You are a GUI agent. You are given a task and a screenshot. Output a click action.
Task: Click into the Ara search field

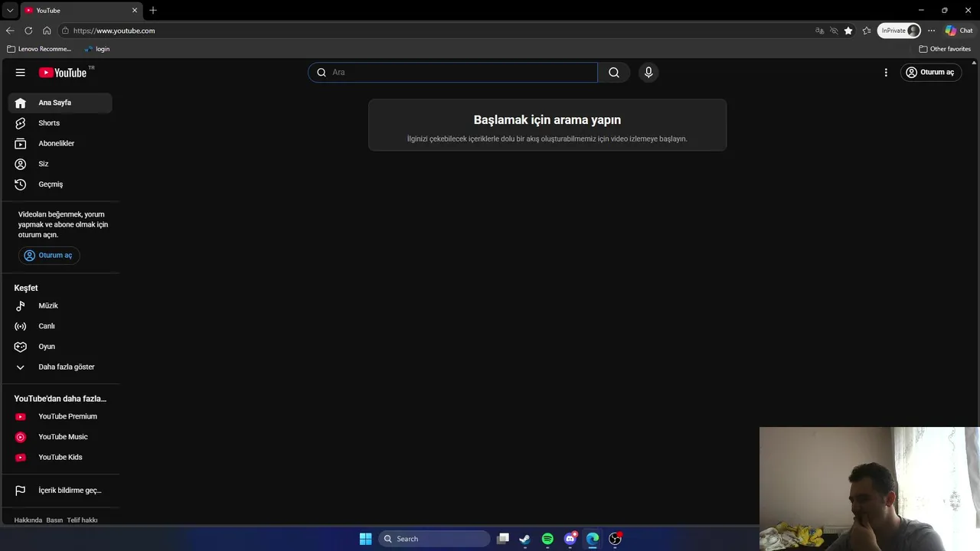pos(452,72)
